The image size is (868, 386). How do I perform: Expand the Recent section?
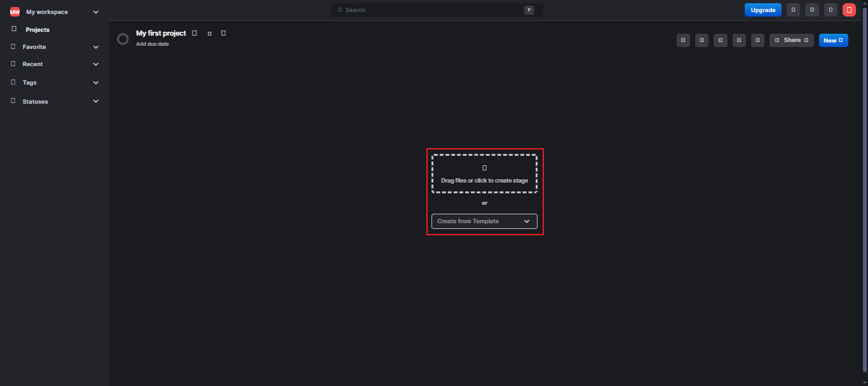coord(96,64)
